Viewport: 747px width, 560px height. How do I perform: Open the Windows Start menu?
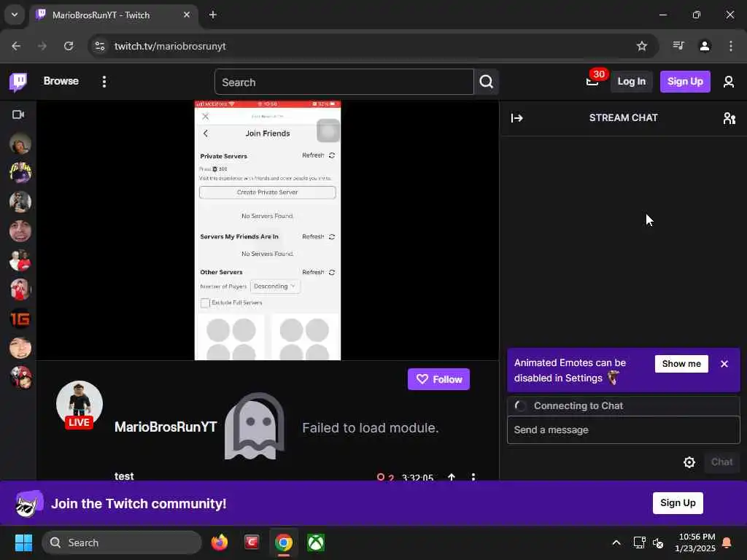[x=23, y=542]
